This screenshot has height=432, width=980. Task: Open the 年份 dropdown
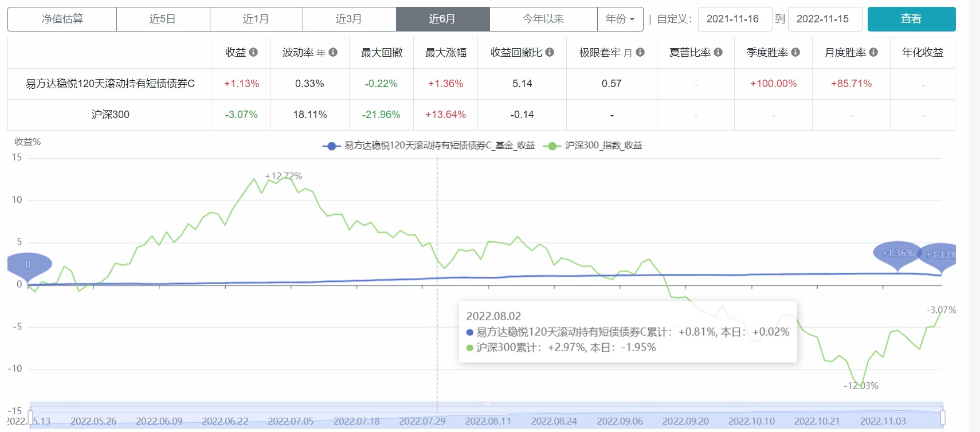[x=620, y=19]
